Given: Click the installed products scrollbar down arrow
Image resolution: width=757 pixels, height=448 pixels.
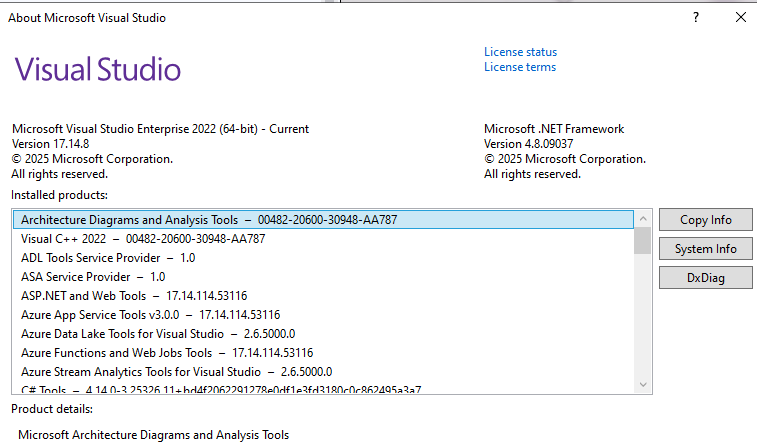Looking at the screenshot, I should (642, 385).
